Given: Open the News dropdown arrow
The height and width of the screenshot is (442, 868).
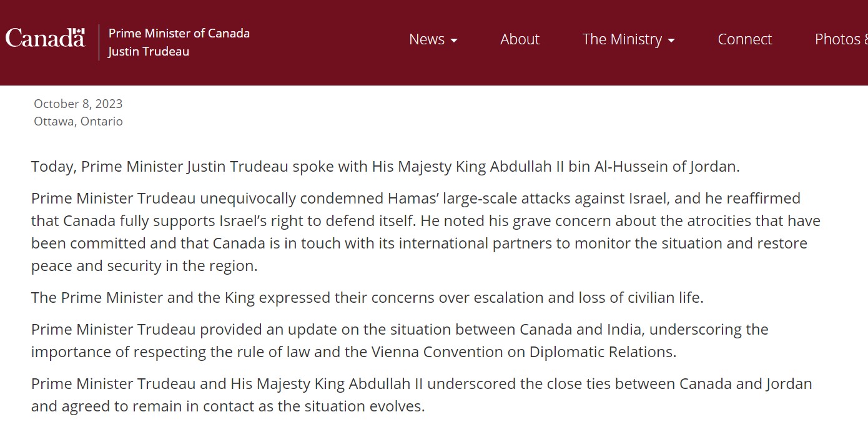Looking at the screenshot, I should pos(454,41).
